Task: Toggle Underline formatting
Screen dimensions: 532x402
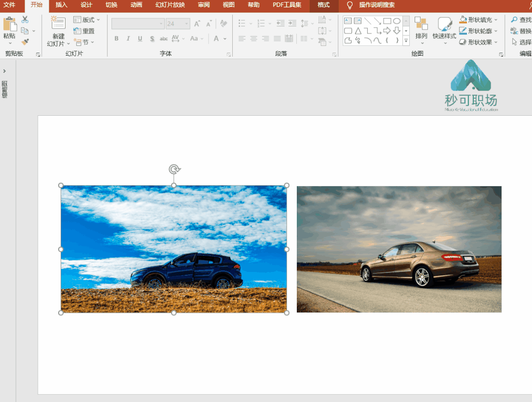Action: click(140, 39)
